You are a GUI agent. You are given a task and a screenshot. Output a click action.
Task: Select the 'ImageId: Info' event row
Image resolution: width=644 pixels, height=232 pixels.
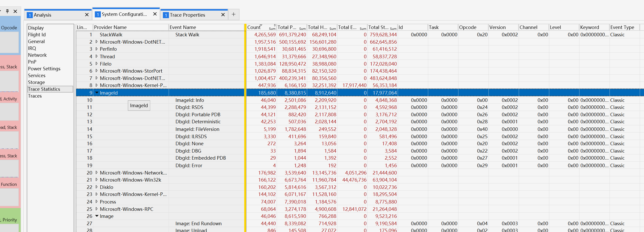point(360,100)
